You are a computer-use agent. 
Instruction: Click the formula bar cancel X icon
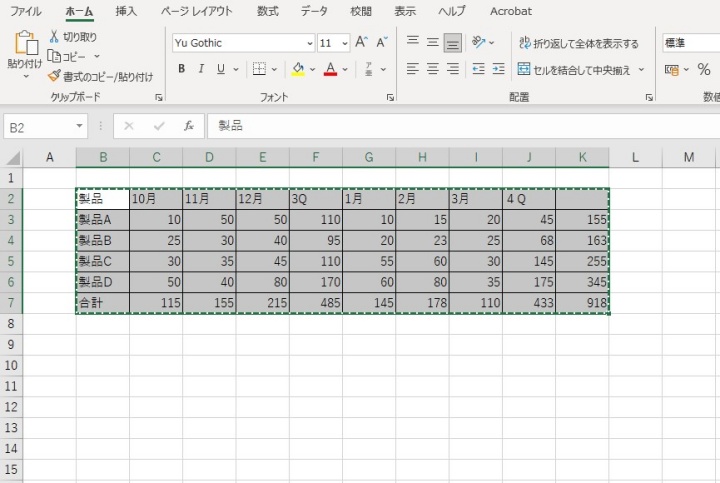click(129, 126)
